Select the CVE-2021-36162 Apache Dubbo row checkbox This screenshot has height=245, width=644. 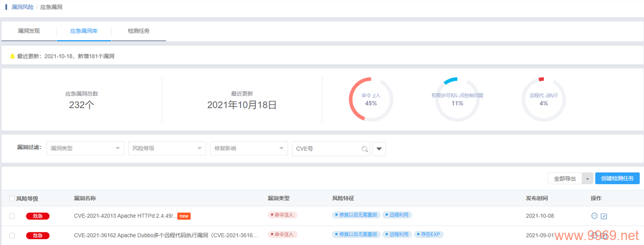click(12, 236)
